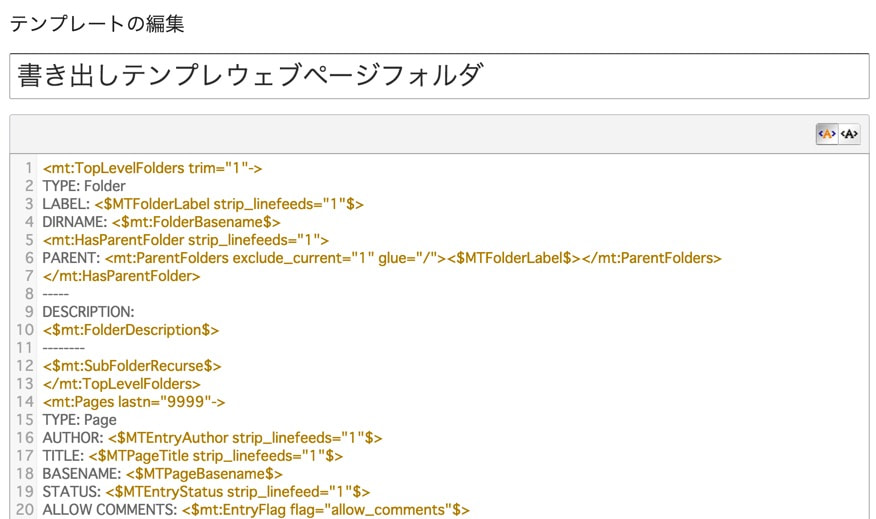Click the テンプレートの編集 heading
The image size is (876, 519).
[x=97, y=24]
